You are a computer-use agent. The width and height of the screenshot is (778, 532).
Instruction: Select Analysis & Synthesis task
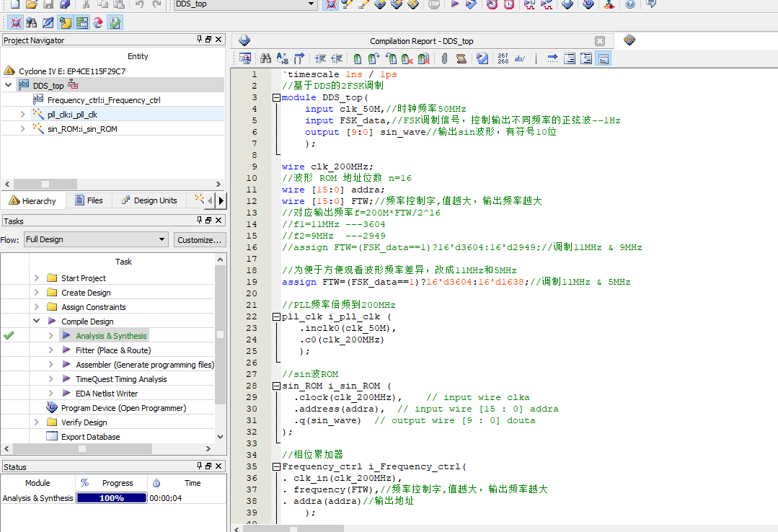pos(111,336)
